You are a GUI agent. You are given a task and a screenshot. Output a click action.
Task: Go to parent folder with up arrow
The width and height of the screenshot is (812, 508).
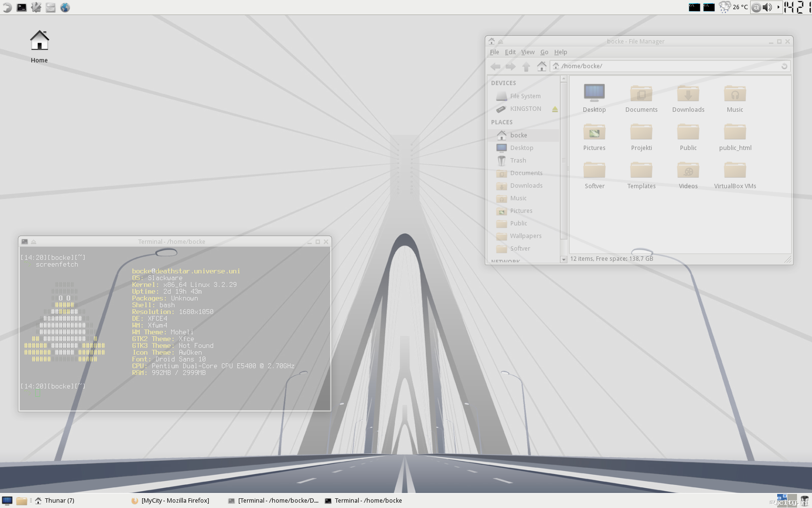click(526, 66)
